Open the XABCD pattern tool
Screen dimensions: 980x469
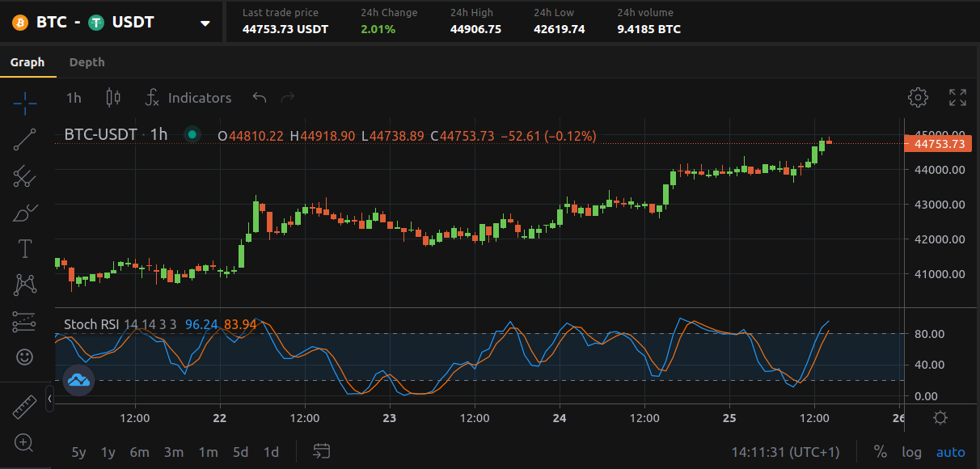pyautogui.click(x=24, y=285)
